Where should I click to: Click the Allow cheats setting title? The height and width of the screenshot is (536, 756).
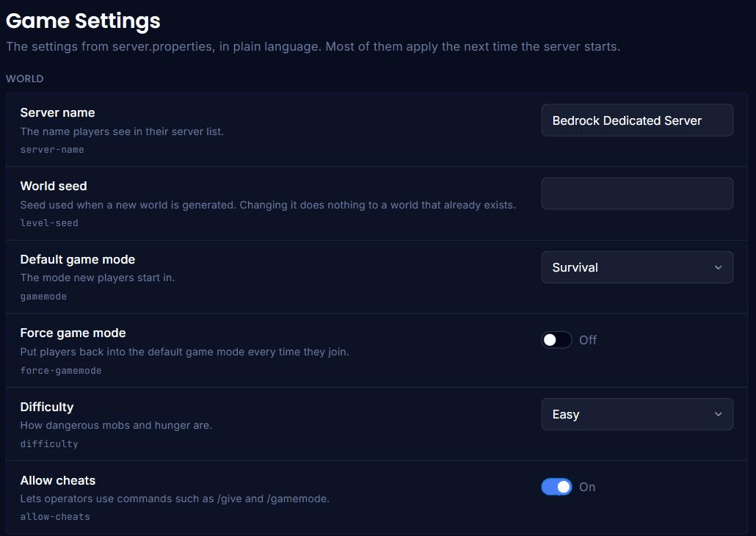pyautogui.click(x=58, y=480)
